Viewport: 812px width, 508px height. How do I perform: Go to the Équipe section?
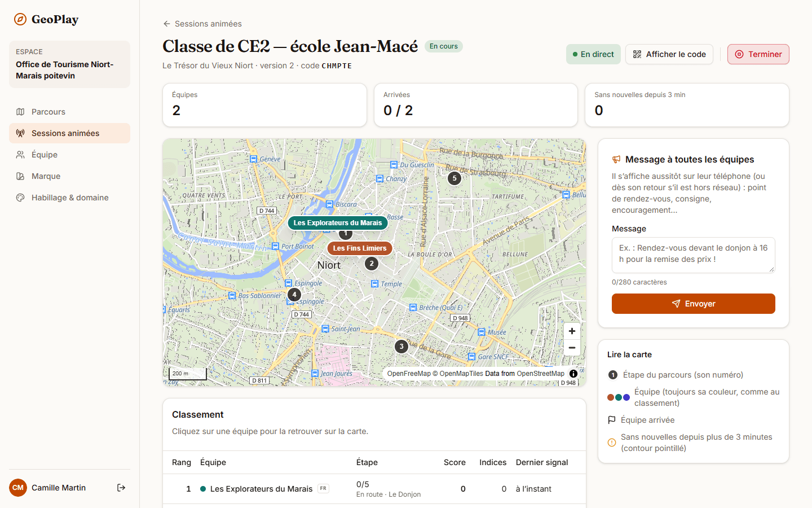point(69,155)
